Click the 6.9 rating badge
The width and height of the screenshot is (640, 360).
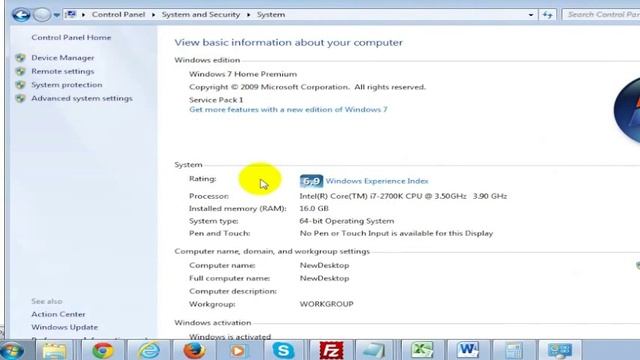coord(311,181)
